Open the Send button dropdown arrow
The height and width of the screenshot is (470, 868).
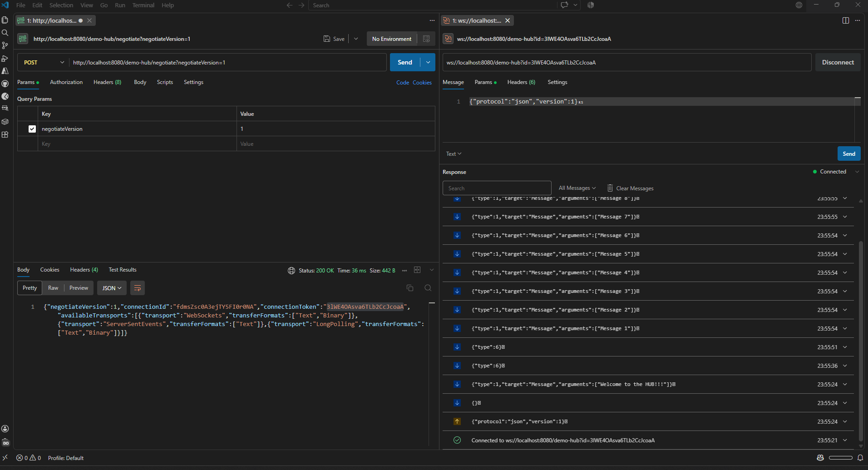coord(428,62)
